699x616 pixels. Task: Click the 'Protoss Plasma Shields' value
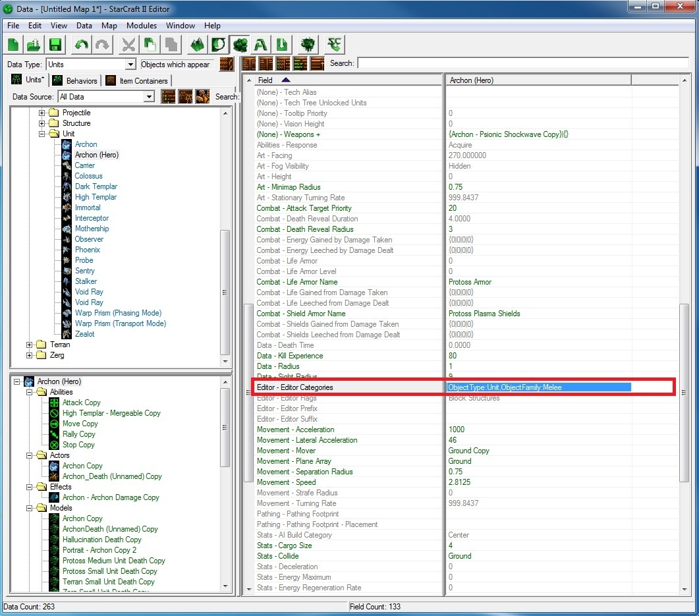coord(484,314)
